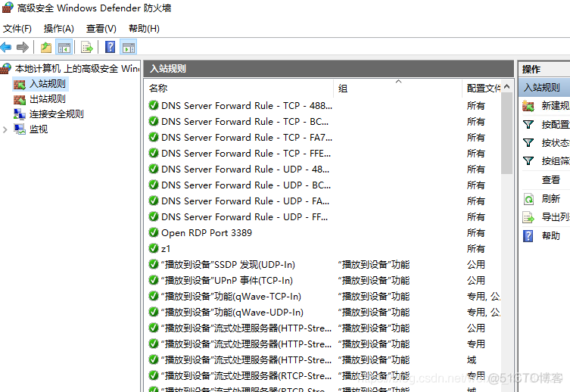Click the check icon of UPnP rule
The image size is (570, 392).
tap(154, 281)
